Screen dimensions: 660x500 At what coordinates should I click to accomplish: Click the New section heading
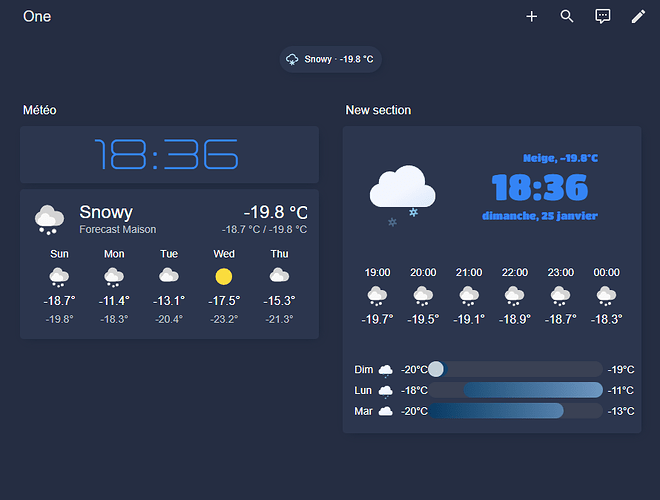pos(378,110)
